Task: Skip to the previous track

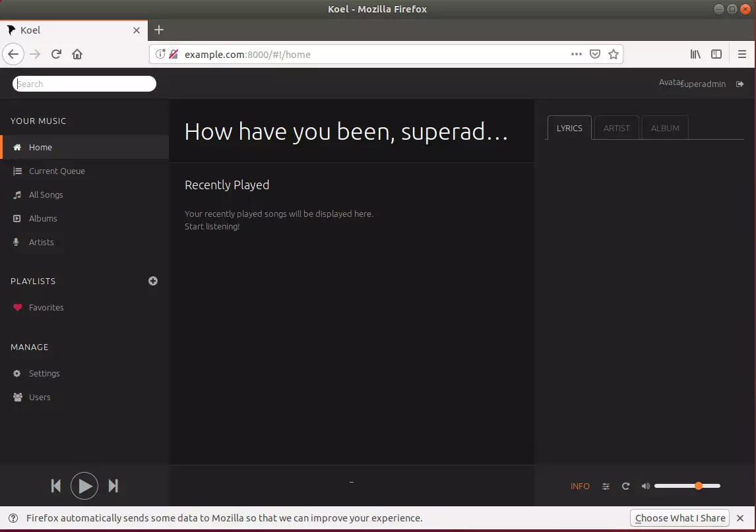Action: click(x=56, y=486)
